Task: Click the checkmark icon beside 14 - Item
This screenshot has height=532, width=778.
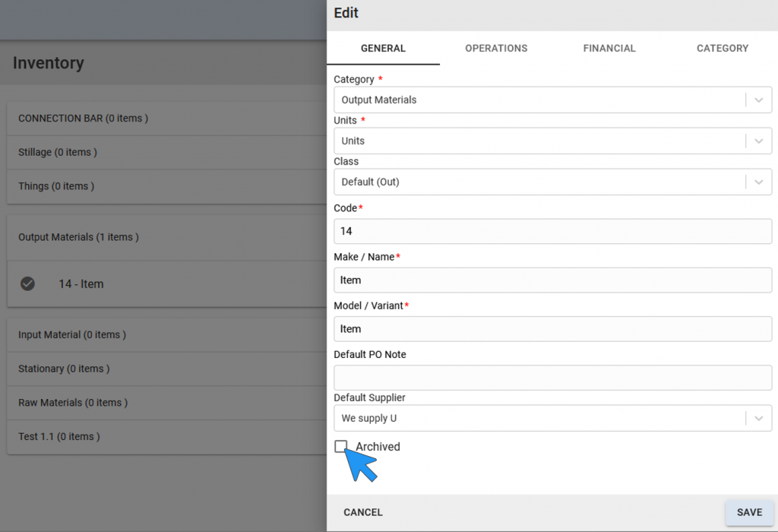Action: [x=28, y=283]
